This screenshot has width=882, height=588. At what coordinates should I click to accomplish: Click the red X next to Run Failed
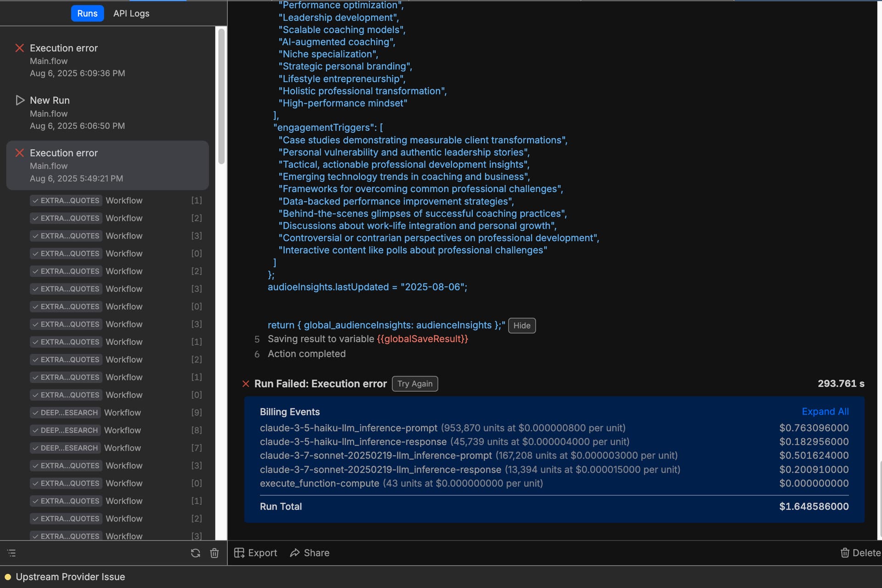(x=246, y=384)
